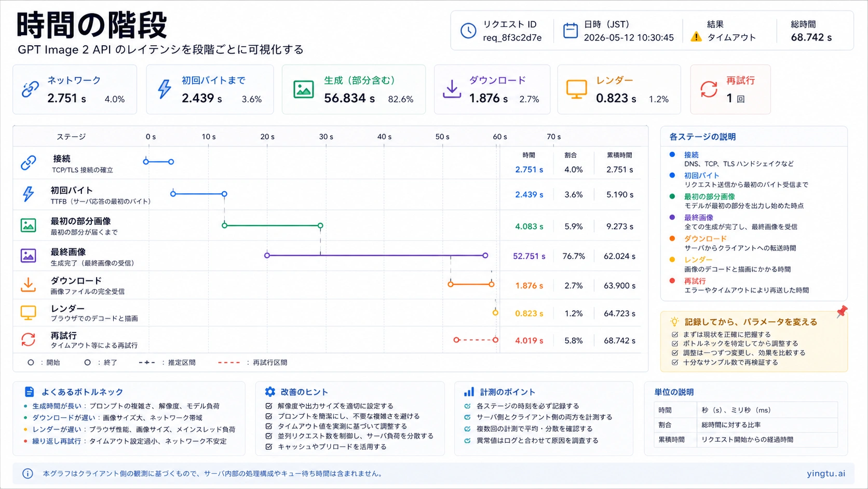Toggle checkbox 調整は一つずつ変更し、効果を比較する
868x489 pixels.
[x=675, y=353]
